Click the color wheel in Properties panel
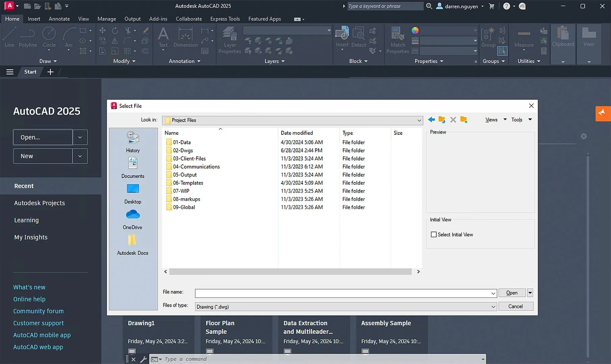 click(415, 30)
